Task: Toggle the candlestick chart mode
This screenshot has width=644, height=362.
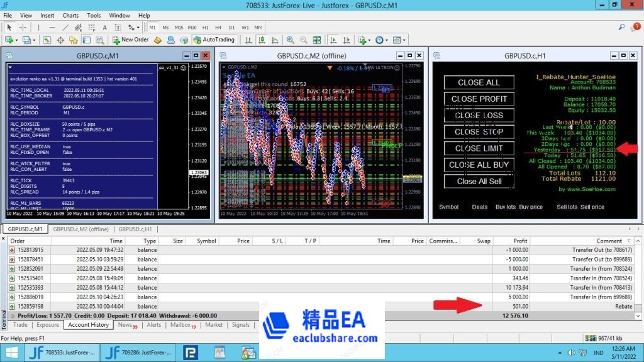Action: [x=261, y=40]
